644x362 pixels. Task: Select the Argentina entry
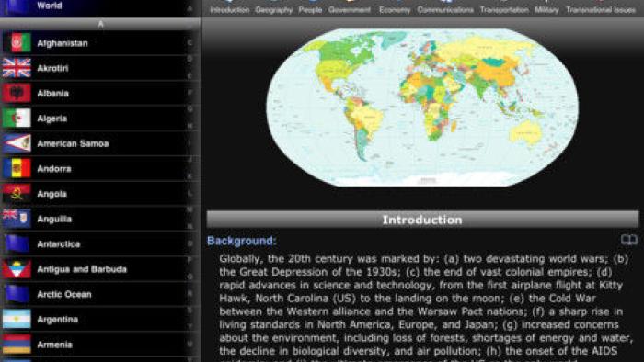pos(100,320)
